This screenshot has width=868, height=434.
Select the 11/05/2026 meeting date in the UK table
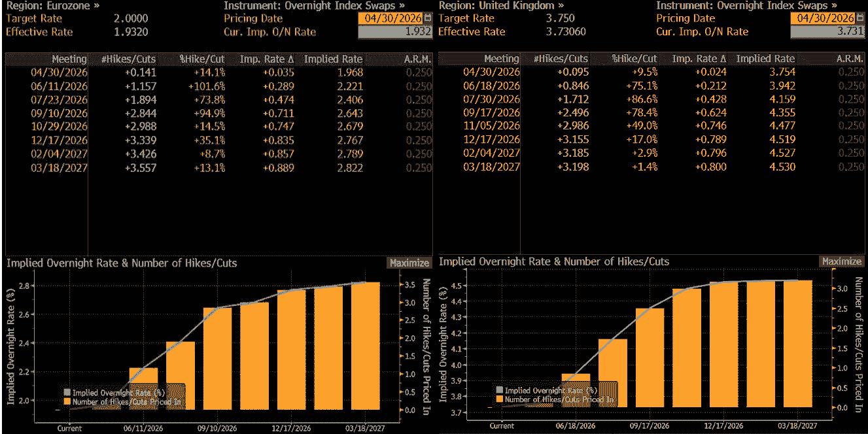(x=491, y=126)
